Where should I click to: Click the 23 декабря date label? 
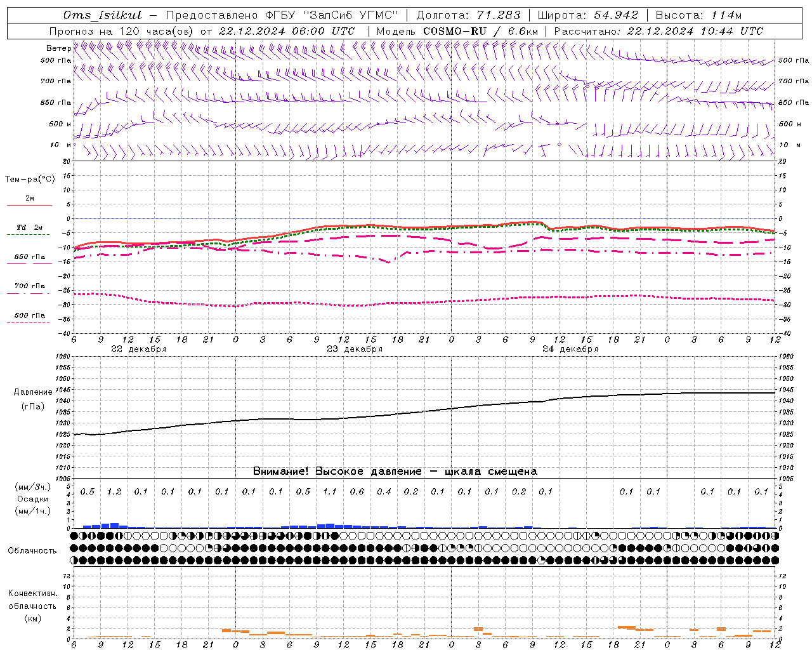[355, 349]
